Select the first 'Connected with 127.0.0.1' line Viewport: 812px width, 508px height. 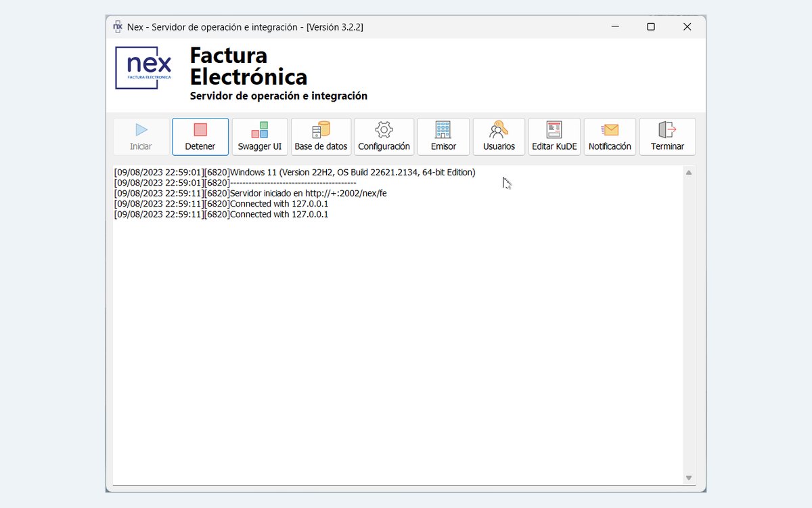click(x=221, y=204)
